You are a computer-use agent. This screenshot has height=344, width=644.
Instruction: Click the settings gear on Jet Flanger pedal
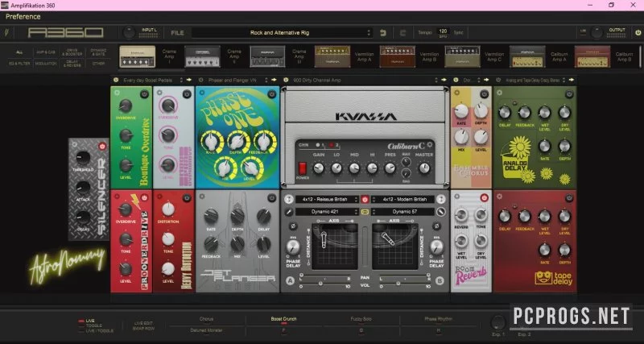pos(202,197)
